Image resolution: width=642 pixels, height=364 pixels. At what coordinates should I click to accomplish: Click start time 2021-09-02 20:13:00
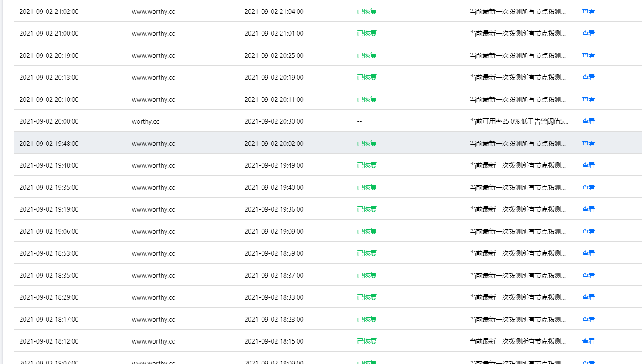[x=49, y=78]
